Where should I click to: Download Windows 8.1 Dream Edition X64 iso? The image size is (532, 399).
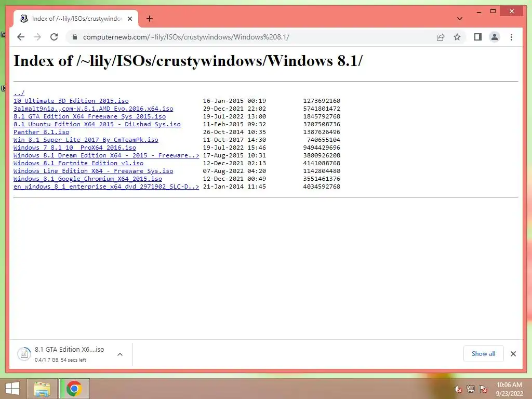pos(106,155)
